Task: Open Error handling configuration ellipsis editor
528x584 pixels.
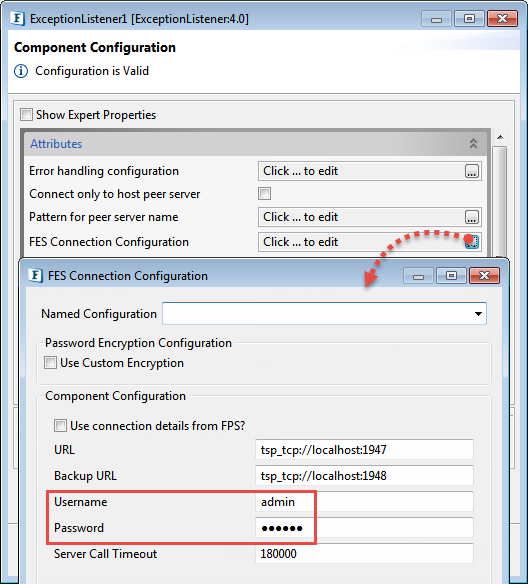Action: click(x=472, y=171)
